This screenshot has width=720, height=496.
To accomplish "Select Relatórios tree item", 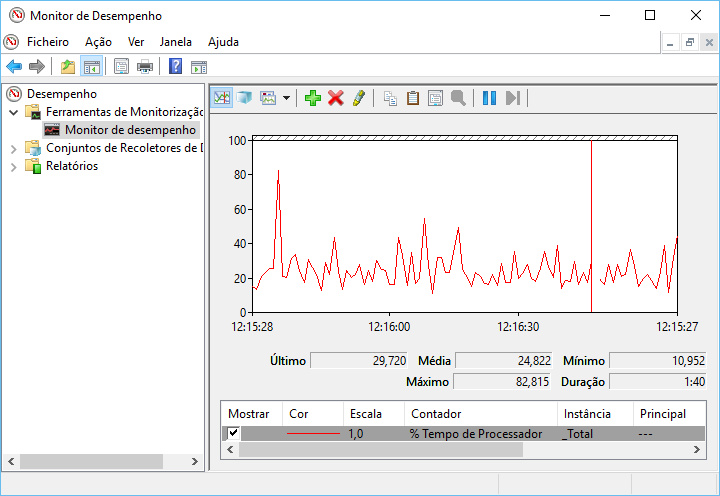I will click(72, 166).
